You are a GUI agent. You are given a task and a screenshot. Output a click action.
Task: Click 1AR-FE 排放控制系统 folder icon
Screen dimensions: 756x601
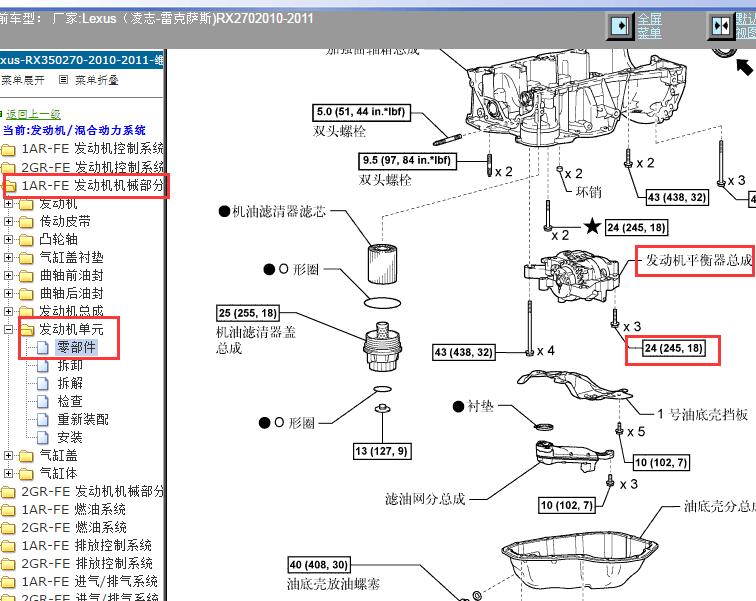[8, 546]
